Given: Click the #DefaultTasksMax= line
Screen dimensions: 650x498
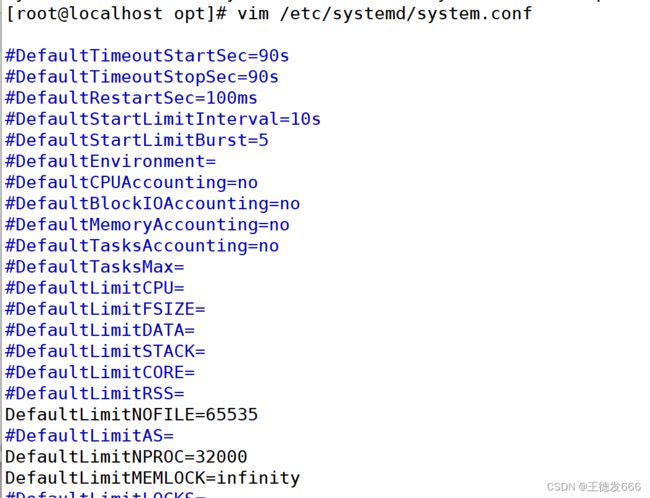Looking at the screenshot, I should click(x=95, y=267).
